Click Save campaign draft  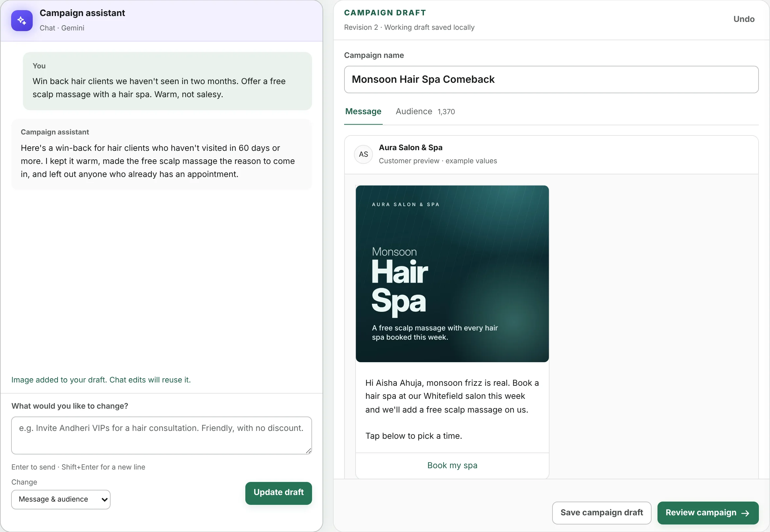click(x=602, y=512)
